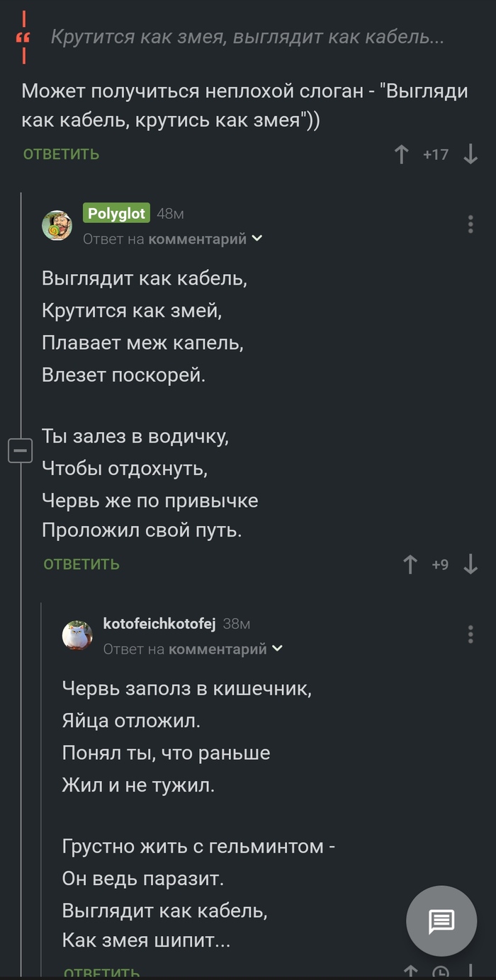Tap the quoted text at the top
Screen dimensions: 496x980
click(x=247, y=38)
